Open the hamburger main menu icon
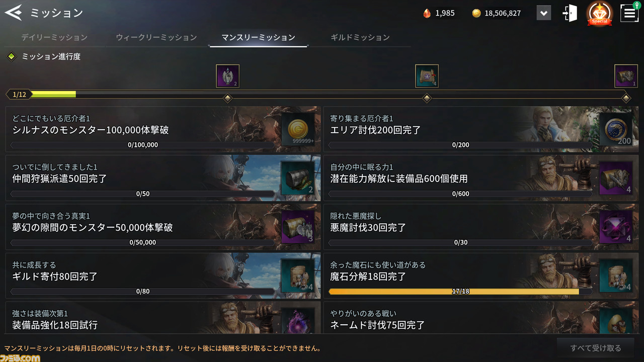This screenshot has width=644, height=362. click(x=629, y=13)
